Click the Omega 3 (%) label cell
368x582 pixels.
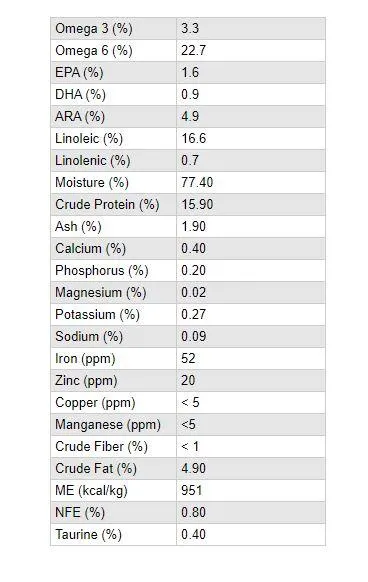[113, 29]
